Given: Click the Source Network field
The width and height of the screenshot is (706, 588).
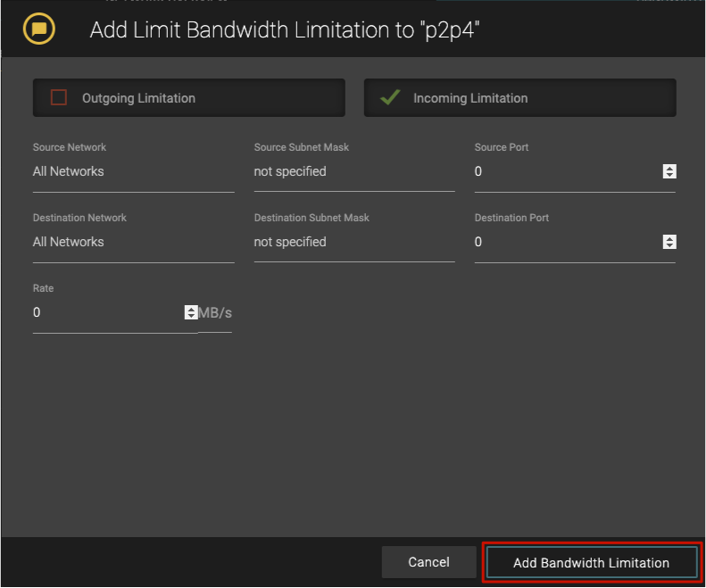Looking at the screenshot, I should click(133, 171).
